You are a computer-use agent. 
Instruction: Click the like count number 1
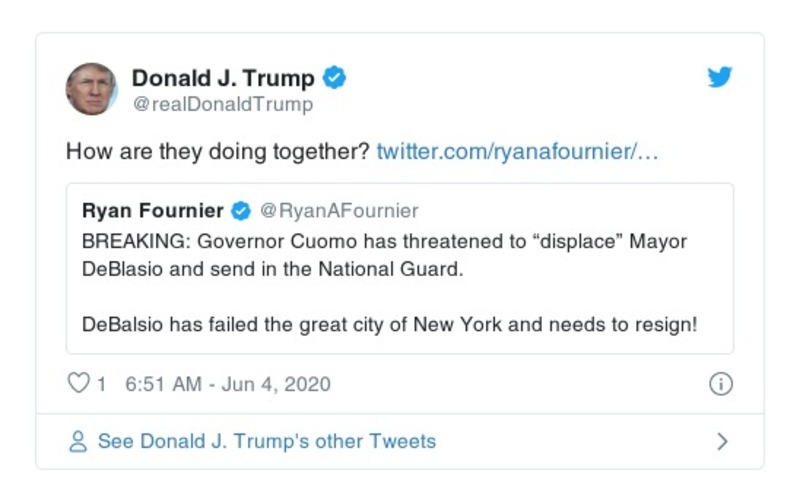[x=101, y=384]
